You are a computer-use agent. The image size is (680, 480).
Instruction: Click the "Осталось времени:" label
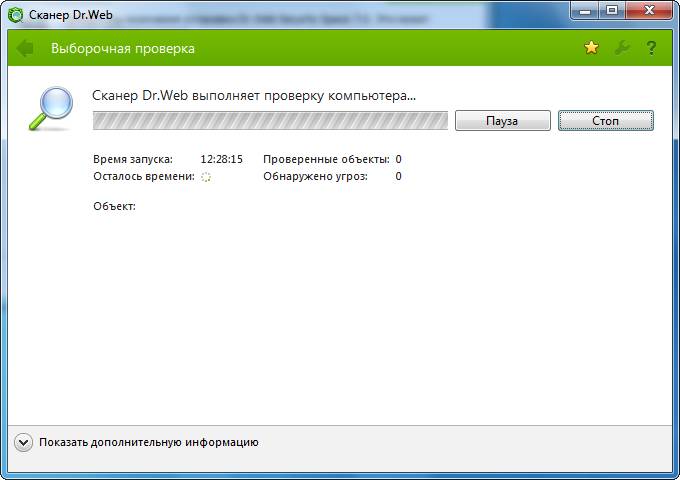pyautogui.click(x=144, y=176)
